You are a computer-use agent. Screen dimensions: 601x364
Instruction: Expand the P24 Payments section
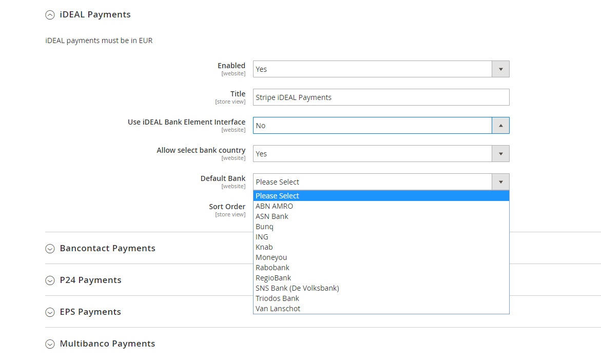(x=50, y=280)
